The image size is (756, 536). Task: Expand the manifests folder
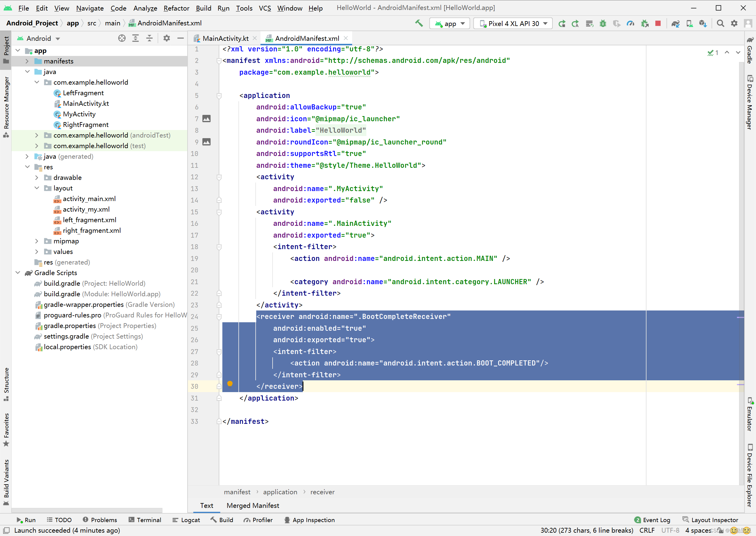[27, 61]
